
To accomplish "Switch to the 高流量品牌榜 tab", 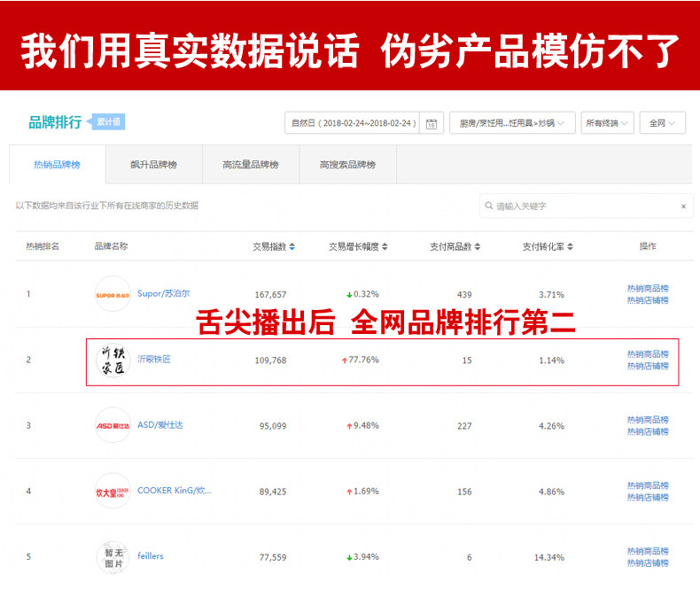I will [x=251, y=165].
